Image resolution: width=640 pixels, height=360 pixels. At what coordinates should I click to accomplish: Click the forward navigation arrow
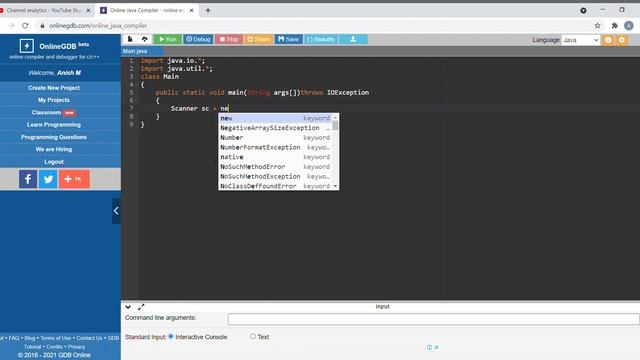[x=11, y=26]
